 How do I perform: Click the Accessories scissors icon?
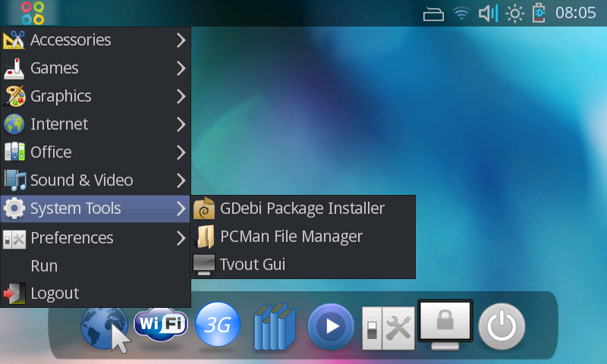point(14,40)
